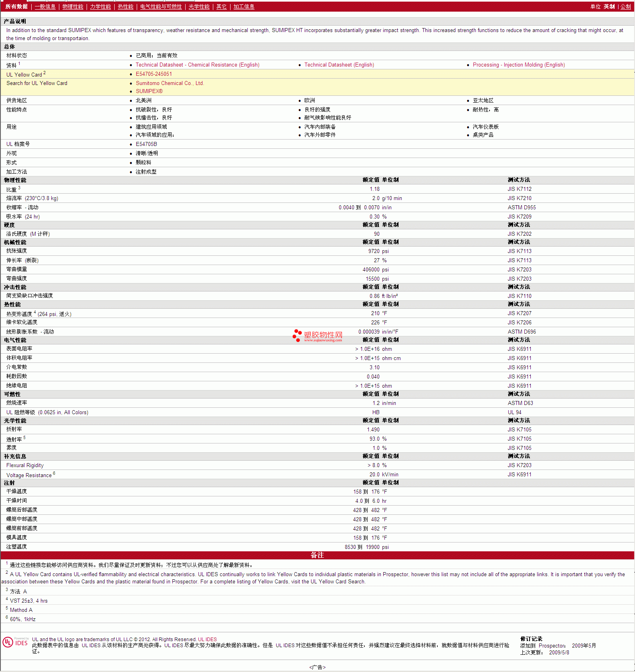635x672 pixels.
Task: Click the 耗散因数 value 0.040
Action: (373, 377)
